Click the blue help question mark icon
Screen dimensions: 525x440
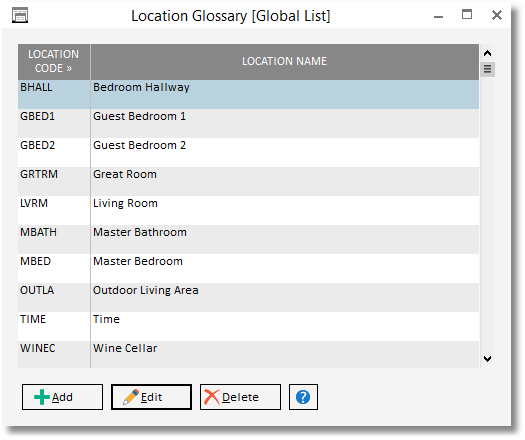303,397
